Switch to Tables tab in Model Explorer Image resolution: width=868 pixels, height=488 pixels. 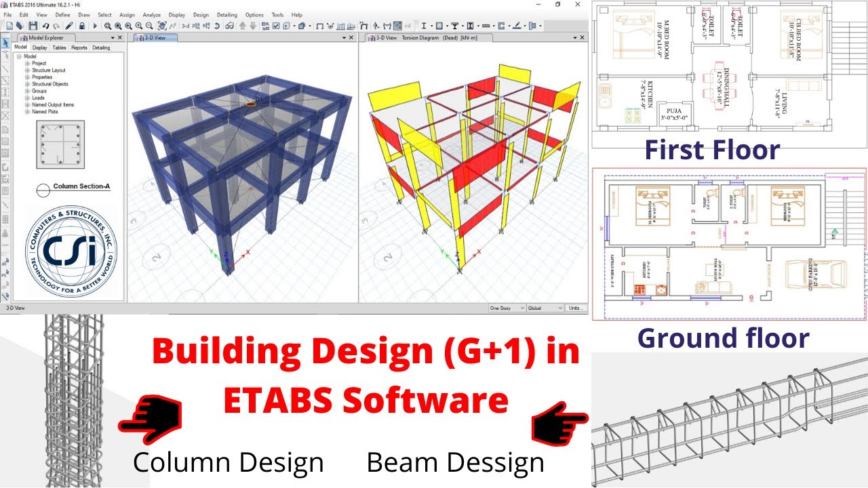[59, 47]
